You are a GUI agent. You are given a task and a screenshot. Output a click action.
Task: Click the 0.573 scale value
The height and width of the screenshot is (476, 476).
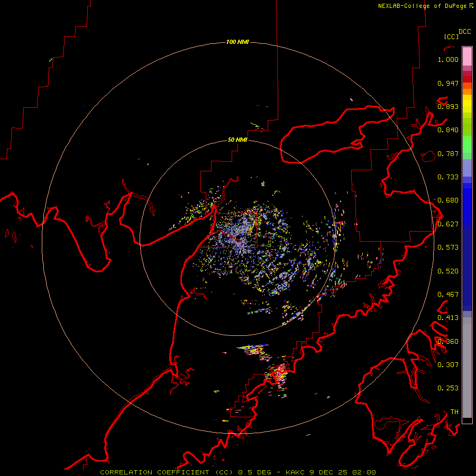pos(448,248)
